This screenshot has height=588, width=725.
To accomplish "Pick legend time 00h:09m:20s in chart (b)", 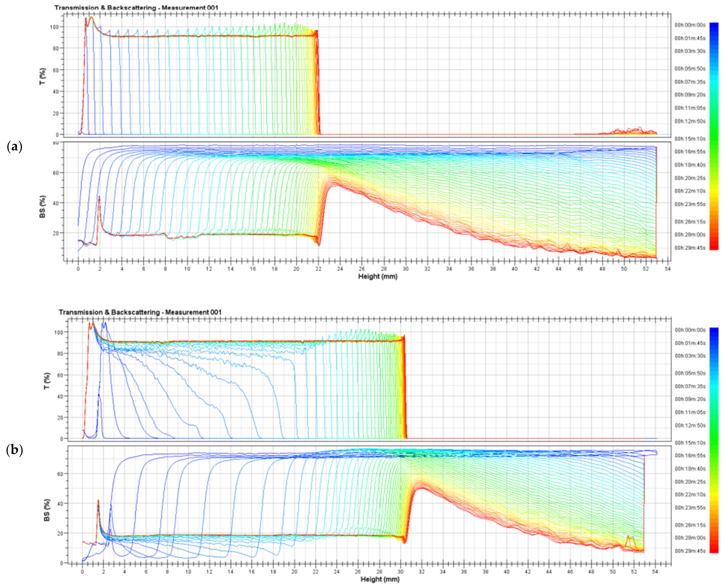I will [690, 399].
